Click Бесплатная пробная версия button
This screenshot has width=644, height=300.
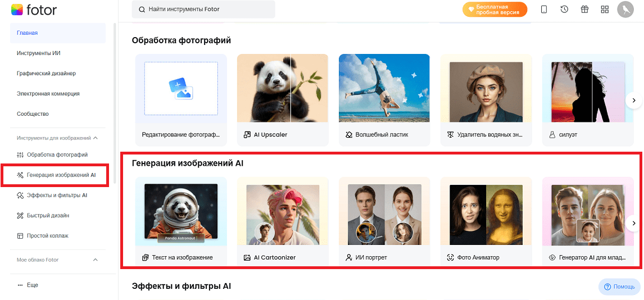point(495,10)
